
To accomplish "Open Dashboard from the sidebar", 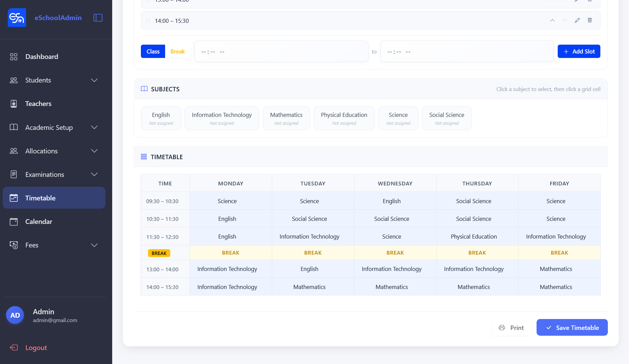I will point(54,57).
